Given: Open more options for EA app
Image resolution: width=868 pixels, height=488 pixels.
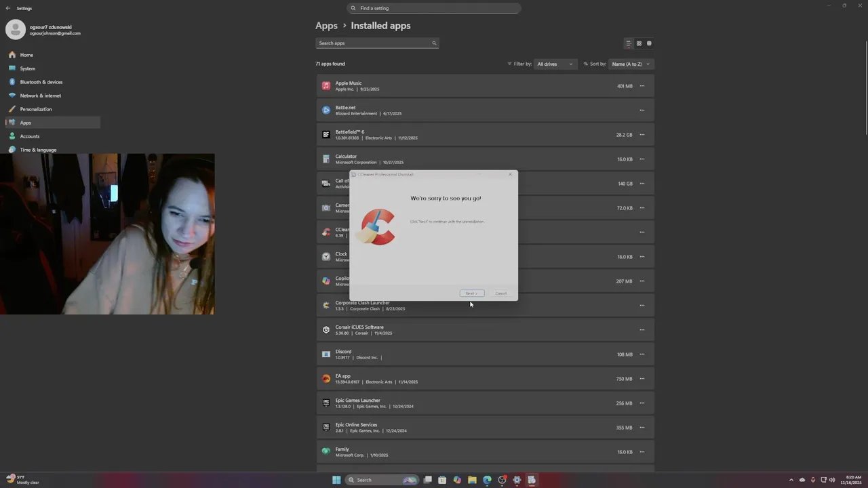Looking at the screenshot, I should pos(642,379).
